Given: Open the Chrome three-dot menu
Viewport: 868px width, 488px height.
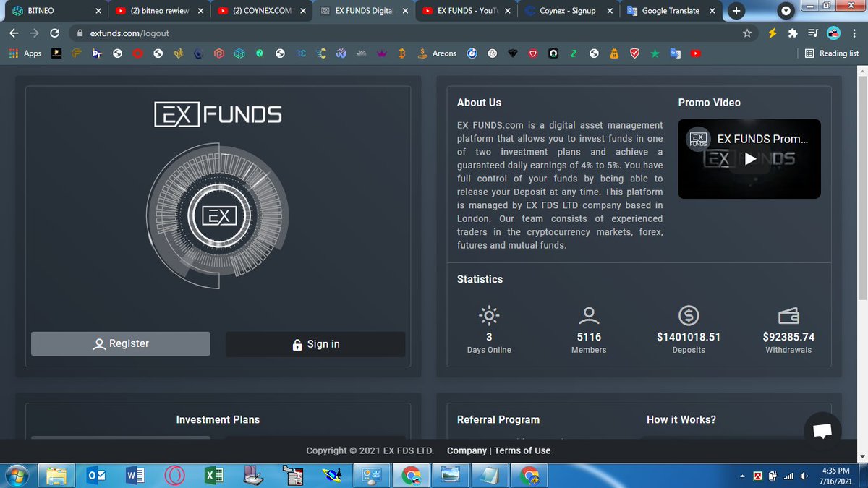Looking at the screenshot, I should point(854,33).
